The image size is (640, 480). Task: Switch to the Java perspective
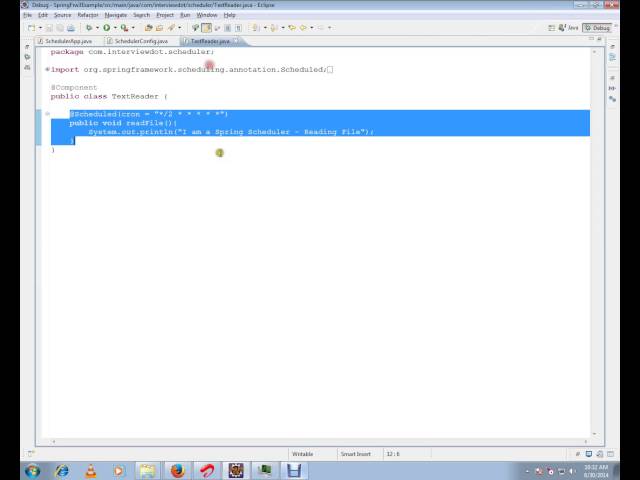(x=569, y=28)
